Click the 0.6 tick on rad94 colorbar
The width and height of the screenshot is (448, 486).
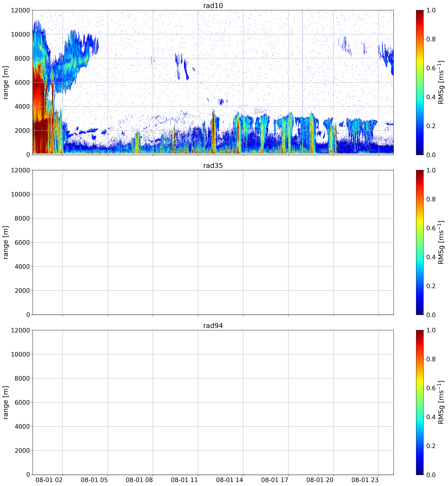tap(431, 388)
